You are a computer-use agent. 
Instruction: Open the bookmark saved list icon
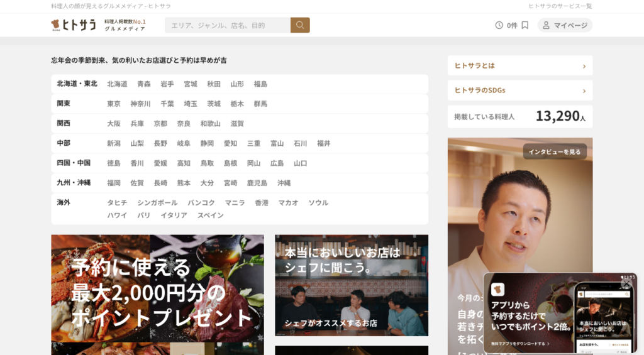click(525, 25)
